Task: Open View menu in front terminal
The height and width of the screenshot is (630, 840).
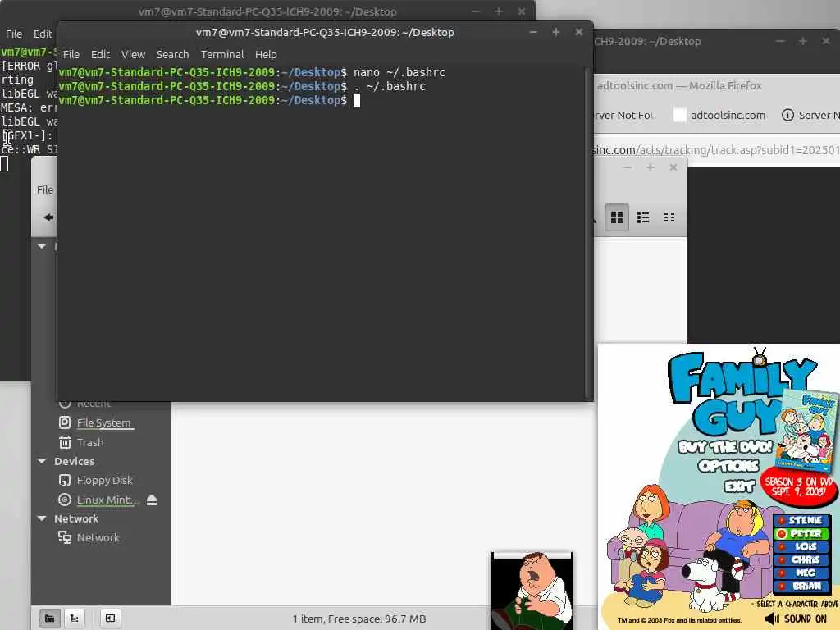Action: (133, 55)
